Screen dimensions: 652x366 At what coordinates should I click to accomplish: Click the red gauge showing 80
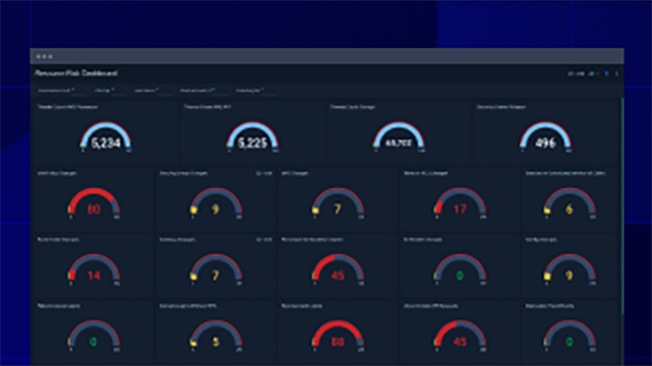(x=94, y=203)
